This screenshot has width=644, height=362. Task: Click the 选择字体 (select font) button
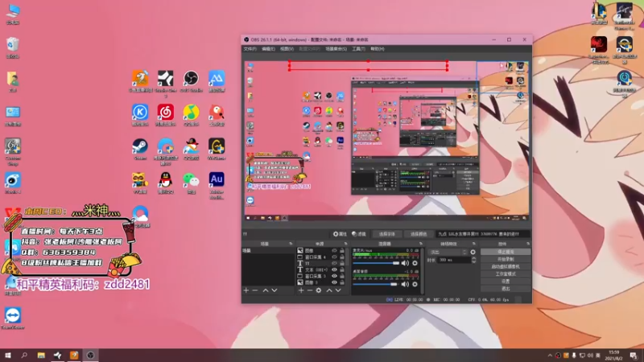coord(387,234)
